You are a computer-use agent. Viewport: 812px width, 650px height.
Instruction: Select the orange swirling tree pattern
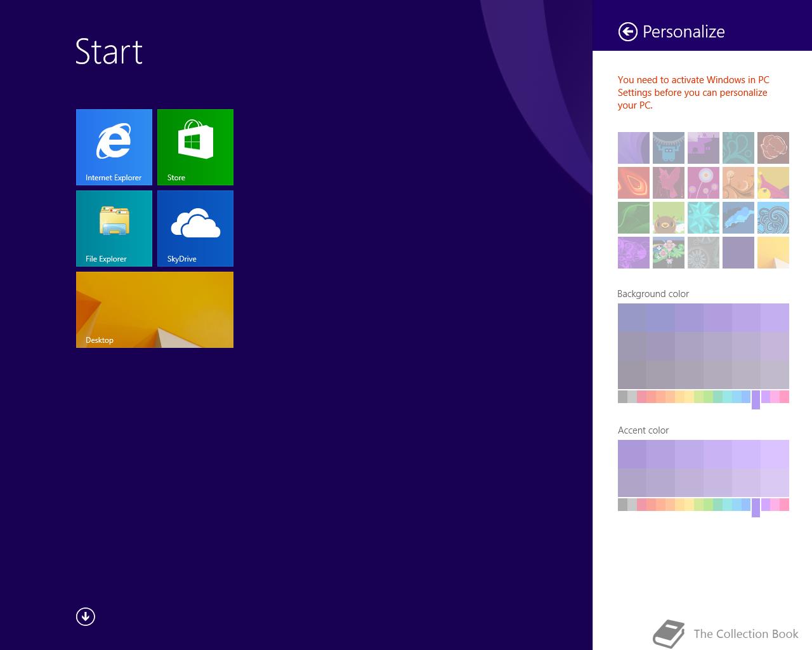coord(738,183)
